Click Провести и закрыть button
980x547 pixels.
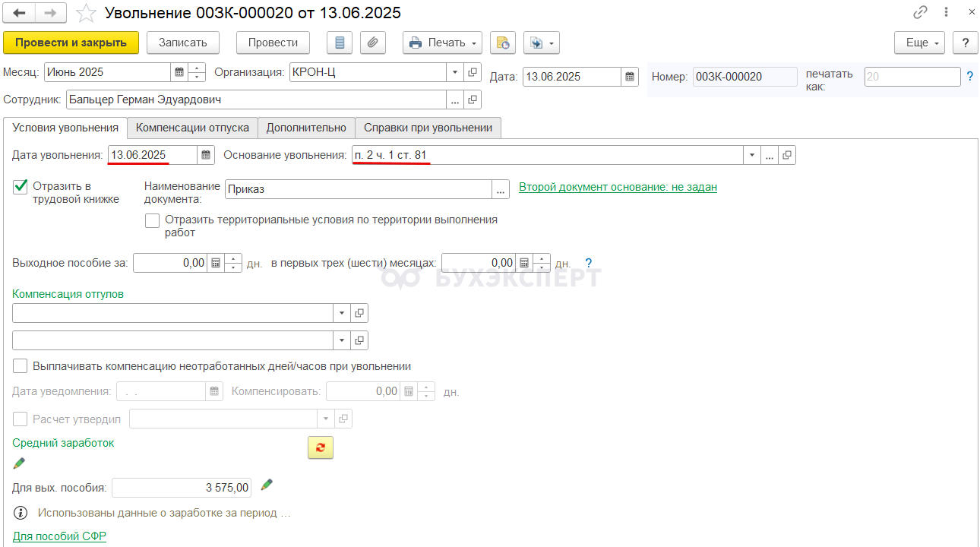[71, 43]
